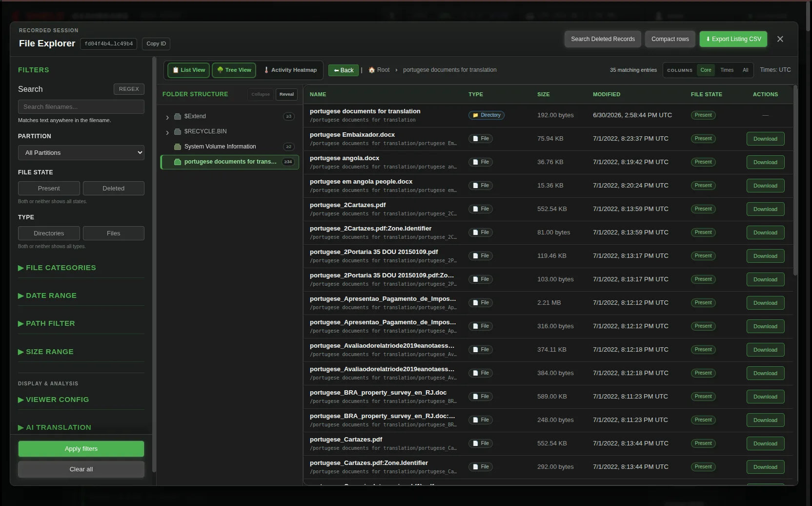
Task: Click the file list vertical scrollbar
Action: [x=795, y=181]
